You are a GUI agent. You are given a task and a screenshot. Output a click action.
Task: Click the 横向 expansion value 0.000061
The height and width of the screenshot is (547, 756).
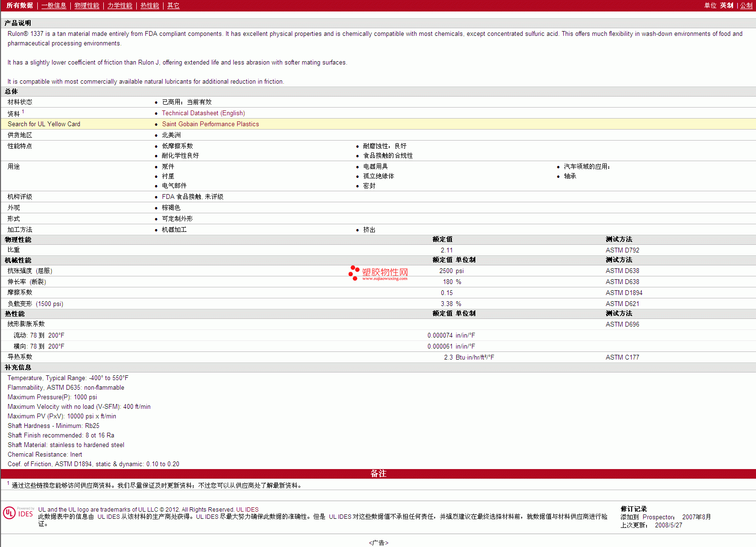440,347
